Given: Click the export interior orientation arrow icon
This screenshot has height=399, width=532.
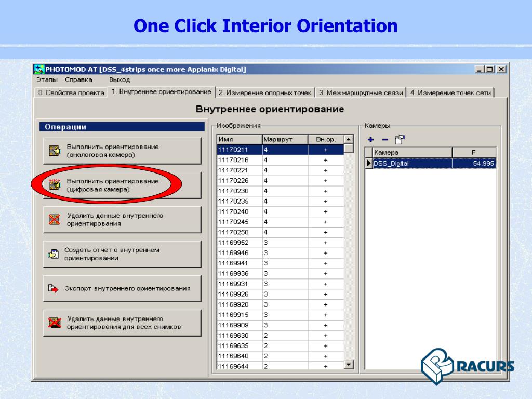Looking at the screenshot, I should pyautogui.click(x=54, y=288).
